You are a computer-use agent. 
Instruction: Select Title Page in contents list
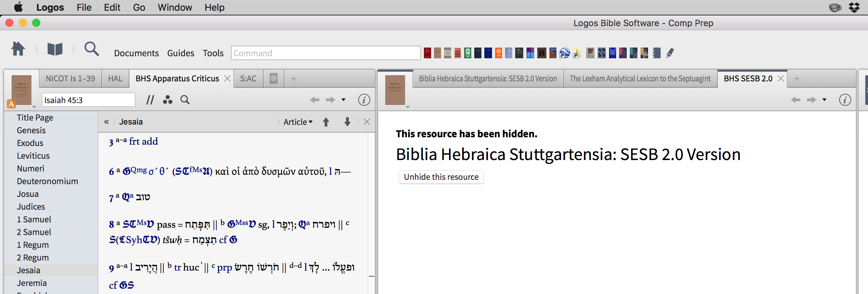point(35,118)
